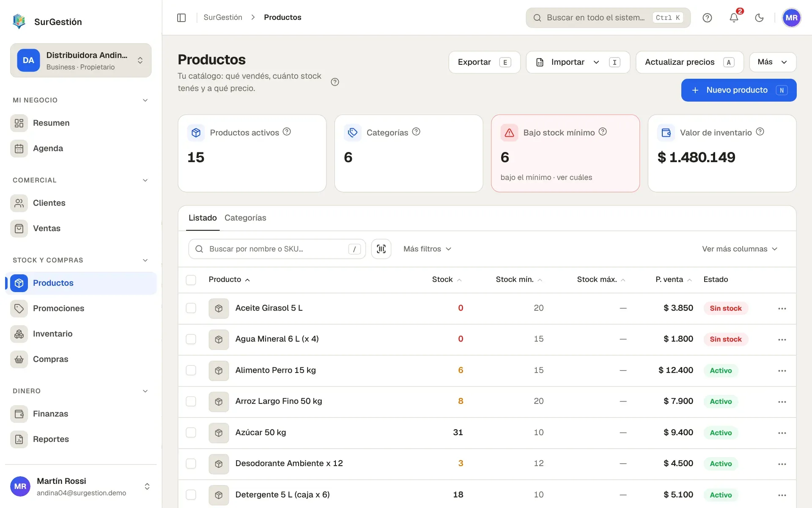Open row actions for Azúcar 50 kg
The height and width of the screenshot is (508, 812).
[782, 433]
